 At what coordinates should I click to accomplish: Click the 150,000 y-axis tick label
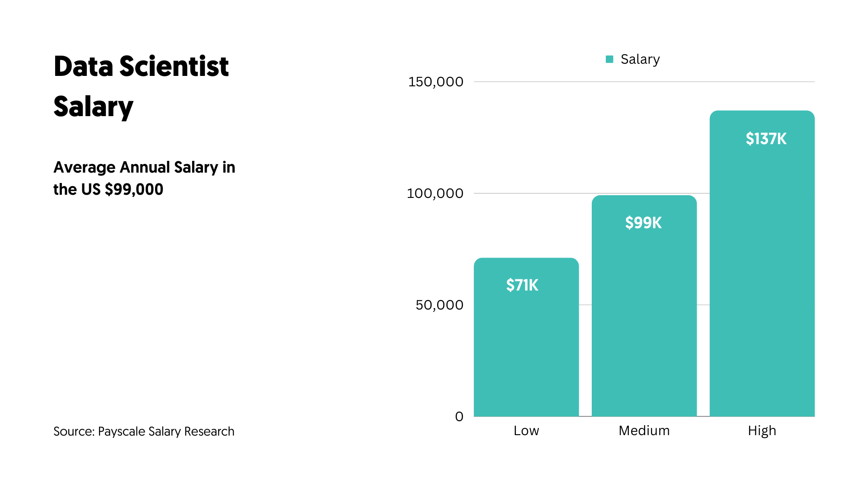(x=435, y=82)
